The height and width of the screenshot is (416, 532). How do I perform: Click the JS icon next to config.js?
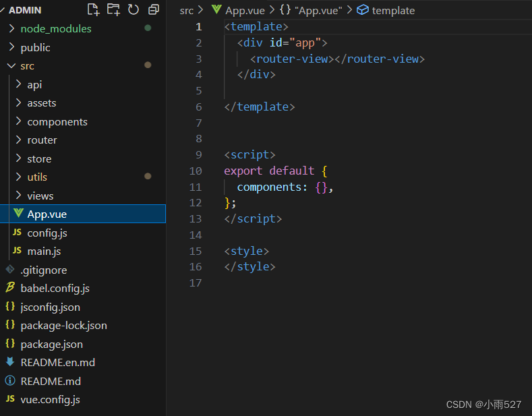(17, 233)
